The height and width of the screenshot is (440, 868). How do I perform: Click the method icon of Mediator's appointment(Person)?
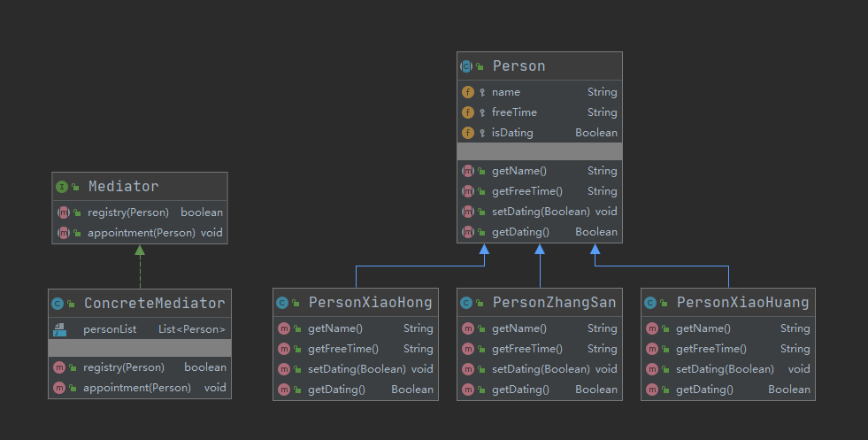tap(64, 233)
